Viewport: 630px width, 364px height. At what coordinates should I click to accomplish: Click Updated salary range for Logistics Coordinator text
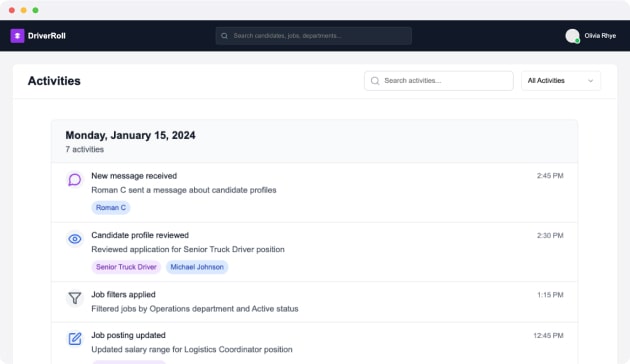click(x=192, y=350)
